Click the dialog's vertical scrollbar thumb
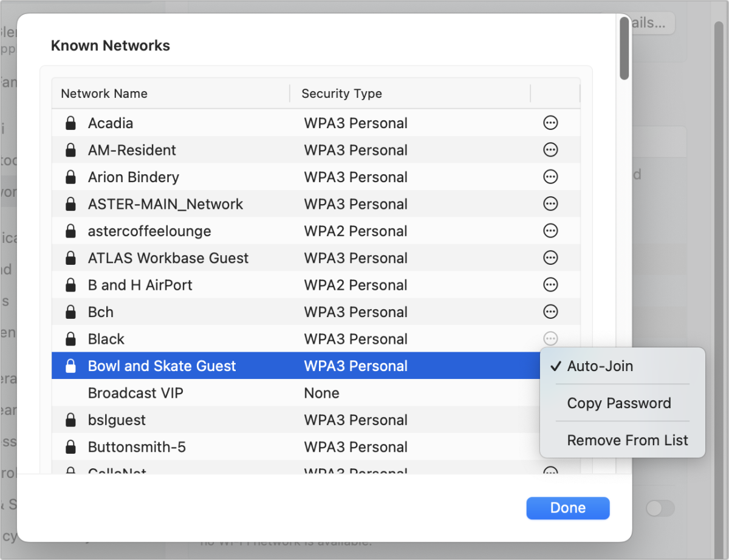The width and height of the screenshot is (729, 560). pos(624,49)
